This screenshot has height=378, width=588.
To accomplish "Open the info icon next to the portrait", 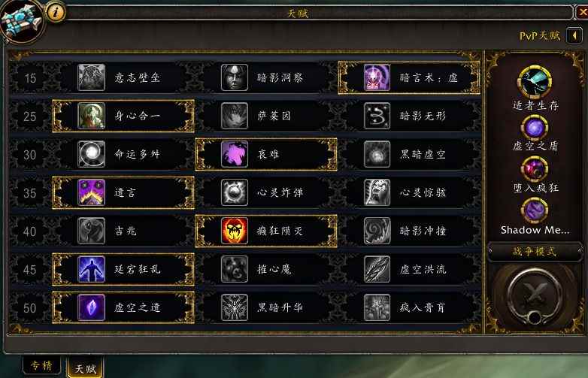I will tap(56, 12).
